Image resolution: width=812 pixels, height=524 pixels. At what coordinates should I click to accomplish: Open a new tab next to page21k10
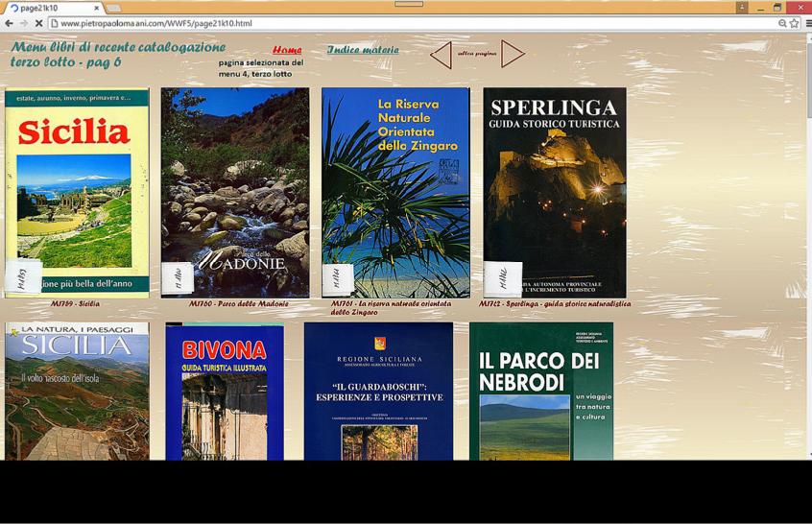point(113,9)
